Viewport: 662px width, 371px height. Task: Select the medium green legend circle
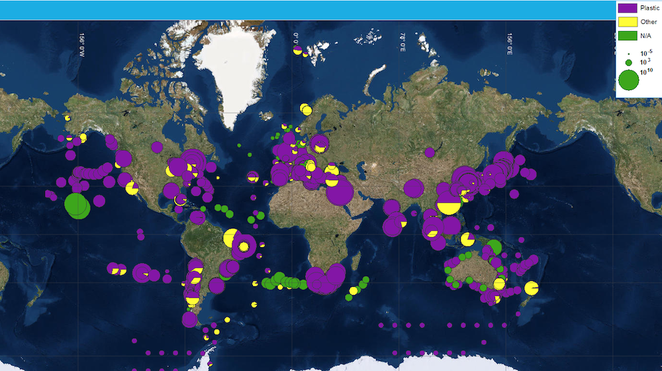tap(629, 63)
